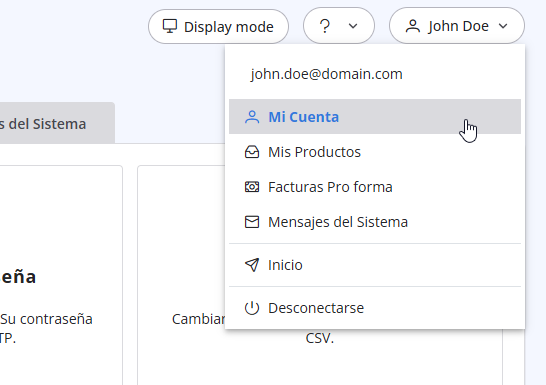Image resolution: width=546 pixels, height=385 pixels.
Task: Click the monitor icon in Display mode
Action: click(x=170, y=26)
